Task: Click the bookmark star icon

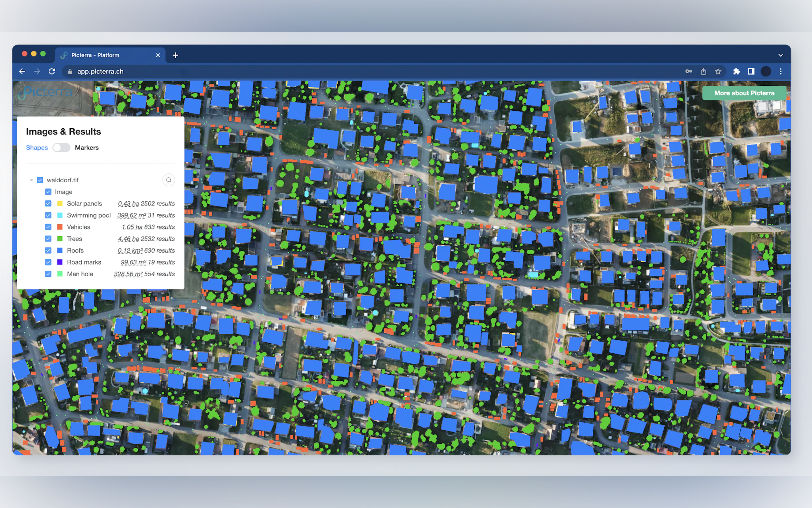Action: 718,71
